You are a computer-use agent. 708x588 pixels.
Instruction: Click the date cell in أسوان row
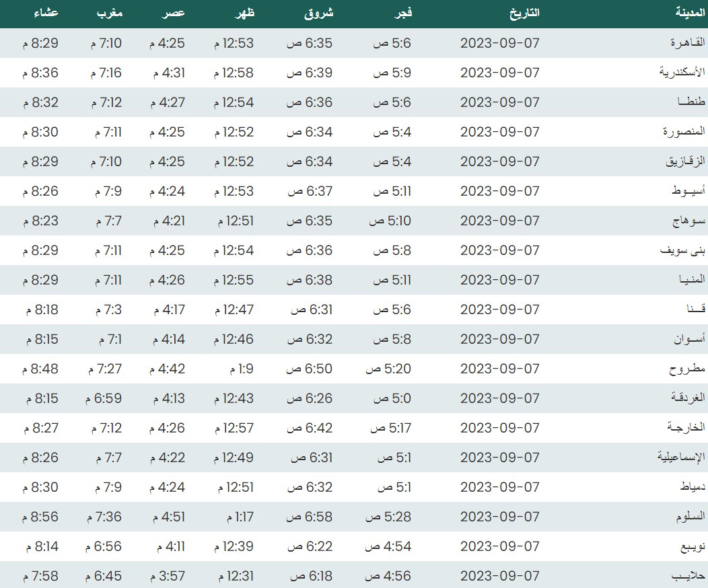click(500, 339)
